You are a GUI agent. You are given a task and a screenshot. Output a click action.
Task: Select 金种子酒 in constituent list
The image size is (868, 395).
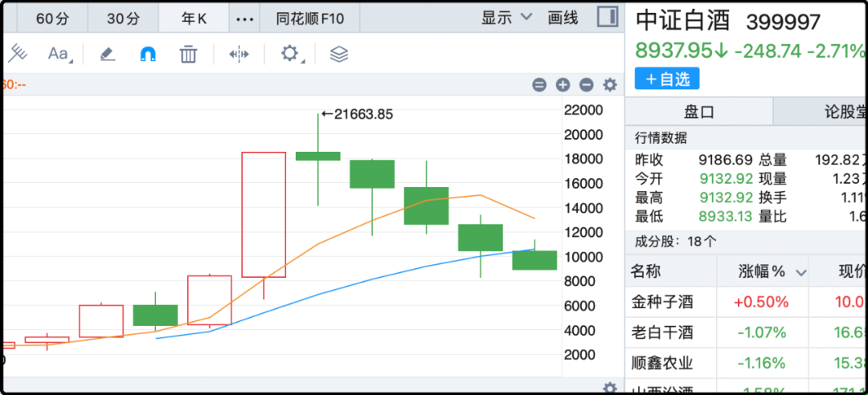point(662,303)
